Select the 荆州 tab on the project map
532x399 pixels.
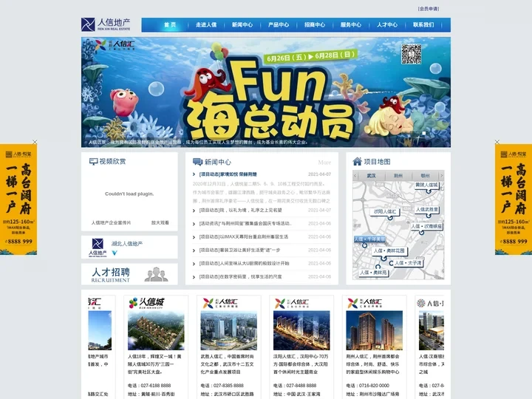tap(398, 176)
